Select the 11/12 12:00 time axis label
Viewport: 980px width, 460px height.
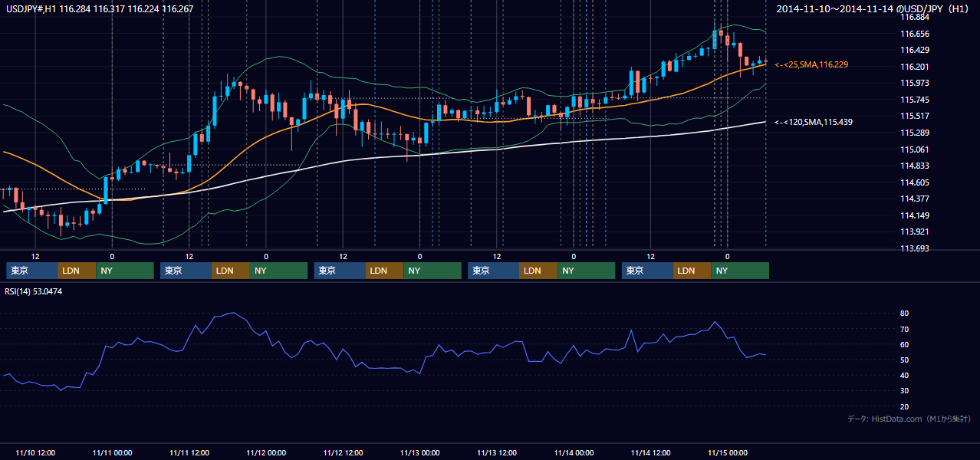coord(343,452)
